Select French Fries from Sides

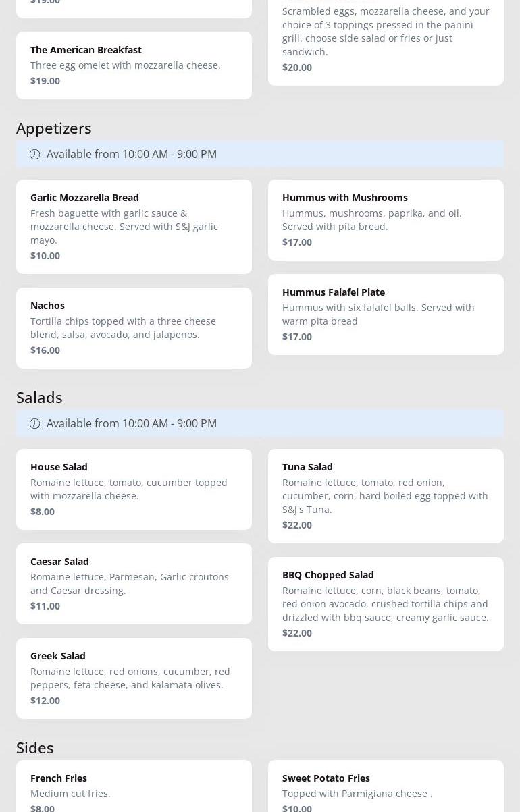pyautogui.click(x=134, y=786)
